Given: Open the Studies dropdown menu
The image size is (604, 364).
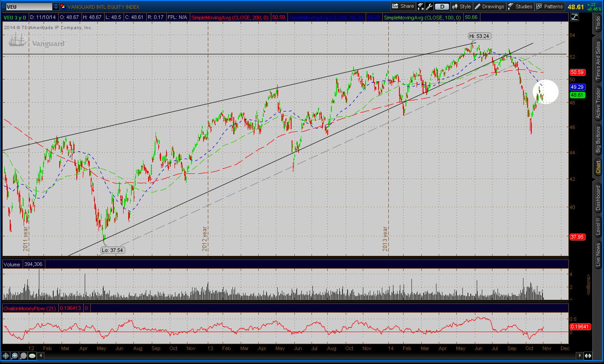Looking at the screenshot, I should click(520, 6).
